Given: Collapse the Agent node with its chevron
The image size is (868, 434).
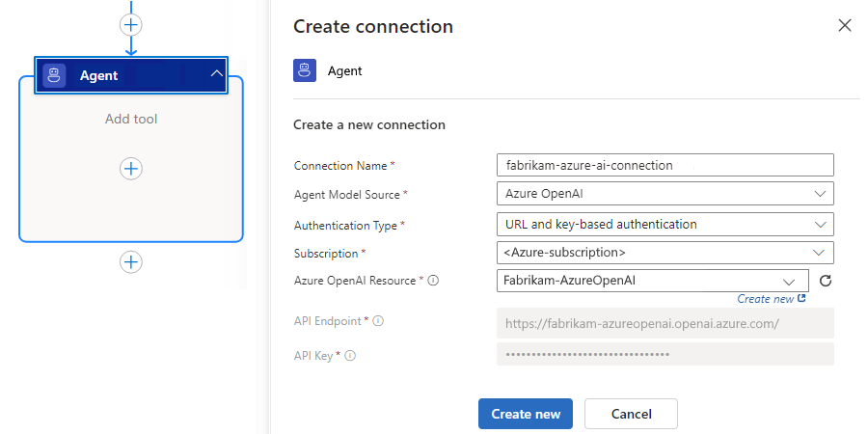Looking at the screenshot, I should coord(216,74).
